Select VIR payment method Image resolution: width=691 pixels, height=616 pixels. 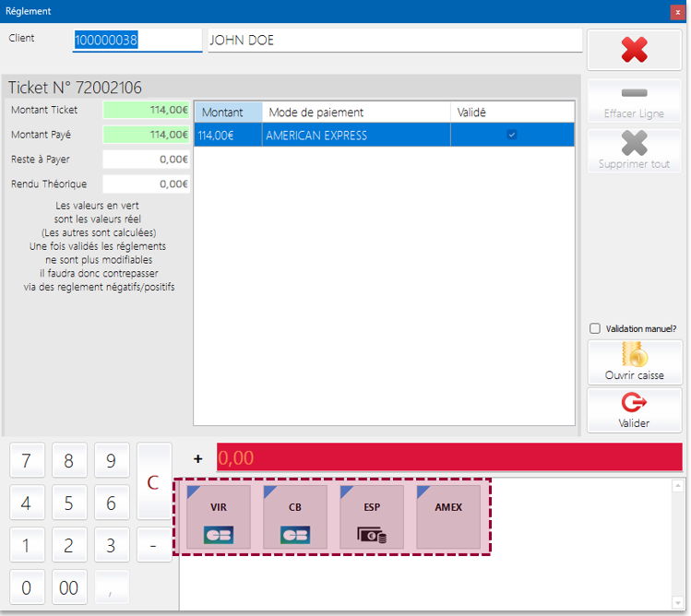[219, 517]
